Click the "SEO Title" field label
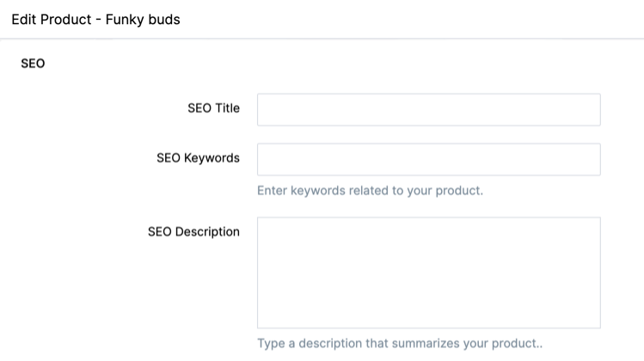 pyautogui.click(x=213, y=108)
